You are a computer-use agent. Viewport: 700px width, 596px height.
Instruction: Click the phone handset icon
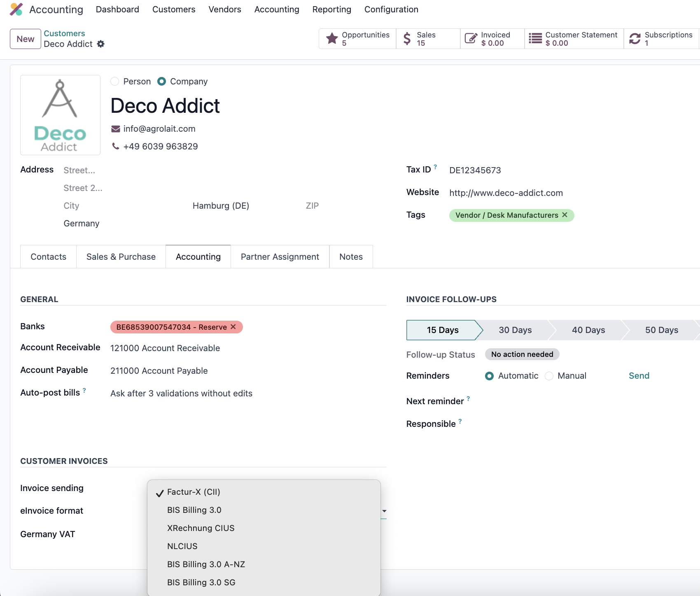[x=116, y=146]
